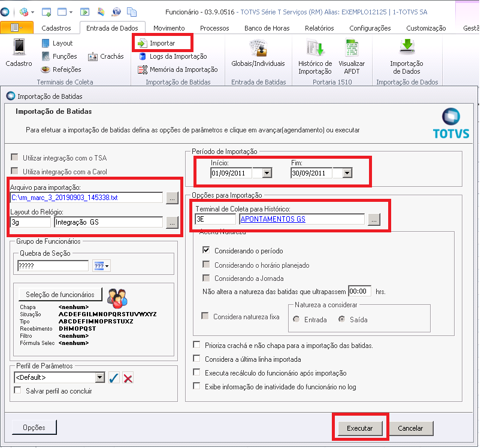Click the Executar button
484x448 pixels.
pyautogui.click(x=360, y=429)
